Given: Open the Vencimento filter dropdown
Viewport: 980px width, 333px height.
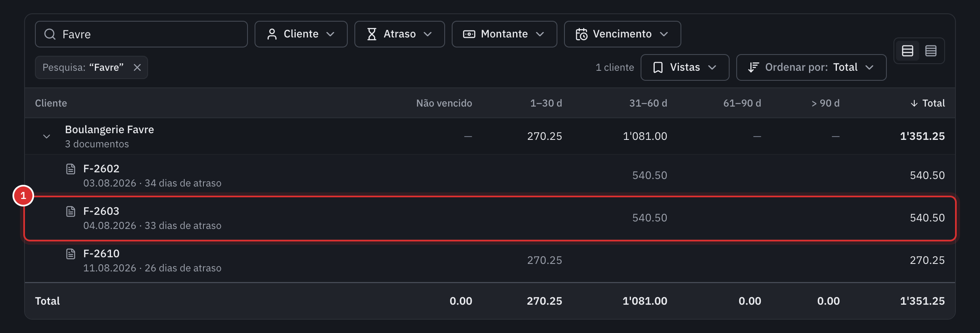Looking at the screenshot, I should click(x=623, y=34).
